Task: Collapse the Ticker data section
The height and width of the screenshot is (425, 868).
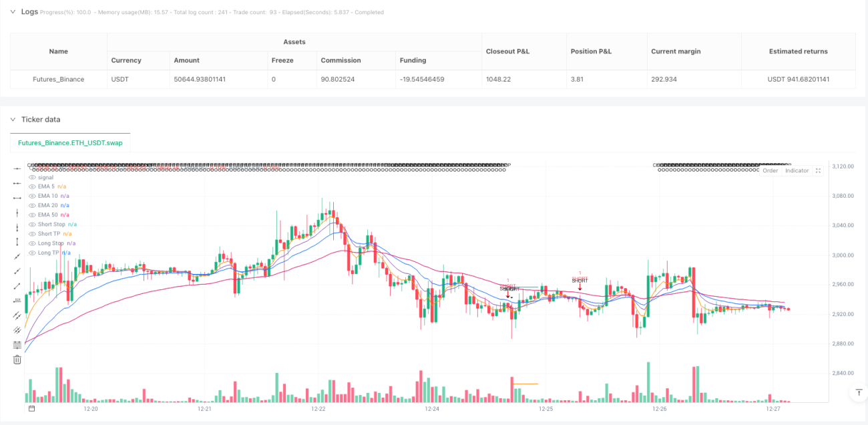Action: pos(13,120)
